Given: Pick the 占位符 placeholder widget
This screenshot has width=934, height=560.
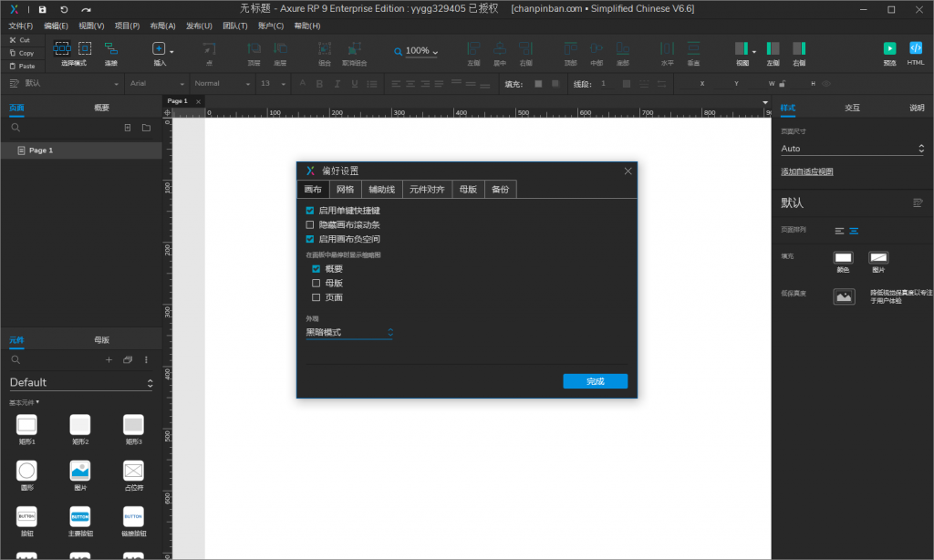Looking at the screenshot, I should pyautogui.click(x=133, y=471).
